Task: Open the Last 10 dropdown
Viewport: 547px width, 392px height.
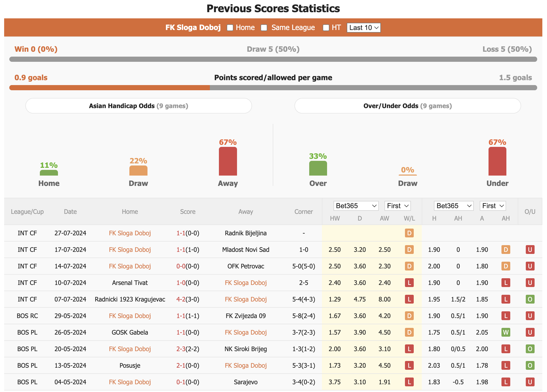Action: tap(364, 28)
